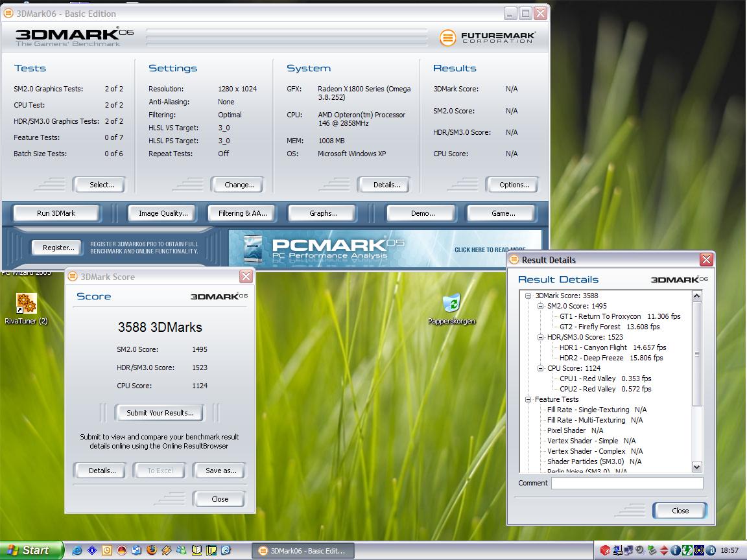Click the Result Details scrollbar up arrow
Viewport: 747px width, 560px height.
tap(697, 296)
